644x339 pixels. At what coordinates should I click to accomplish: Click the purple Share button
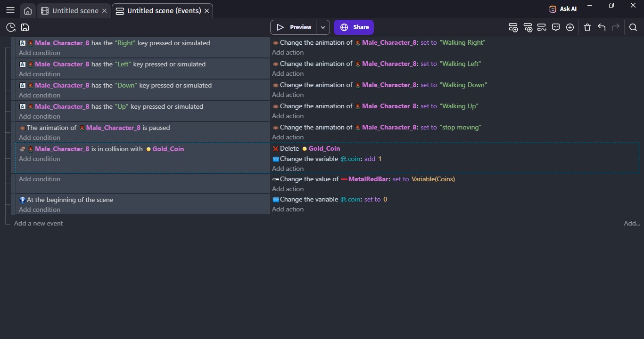354,27
